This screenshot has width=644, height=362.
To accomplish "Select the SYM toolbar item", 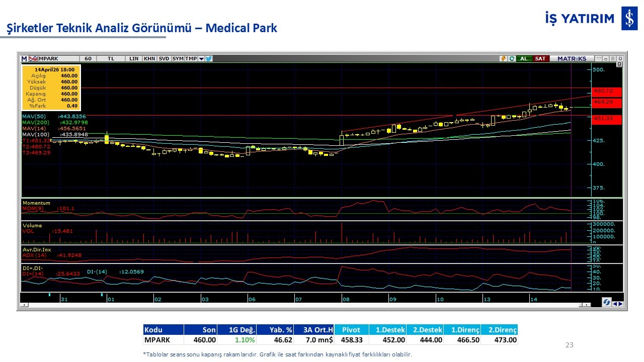I will (x=178, y=59).
